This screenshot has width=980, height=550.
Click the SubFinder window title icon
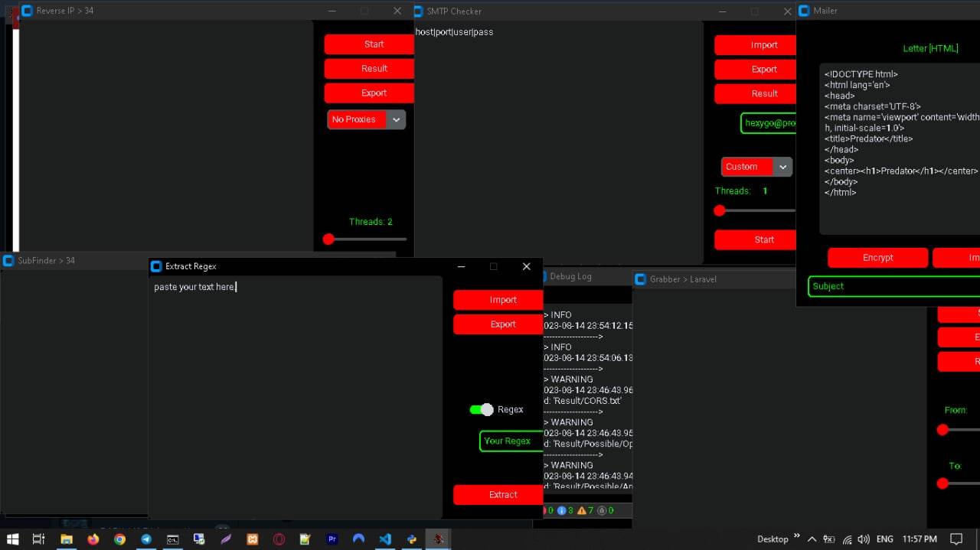tap(8, 260)
